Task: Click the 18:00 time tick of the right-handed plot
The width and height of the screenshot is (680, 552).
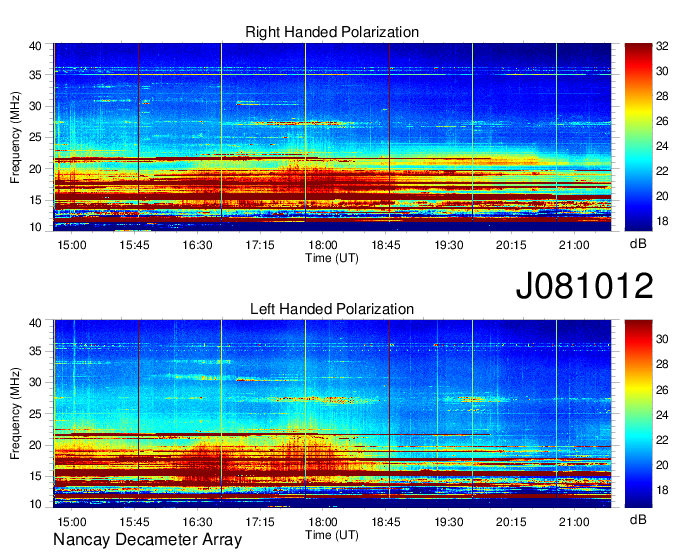Action: pyautogui.click(x=323, y=245)
